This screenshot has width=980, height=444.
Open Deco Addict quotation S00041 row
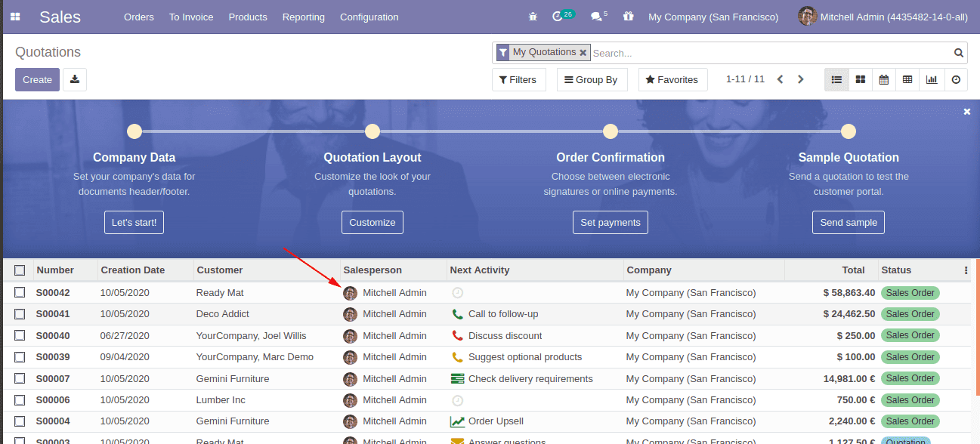(x=487, y=314)
